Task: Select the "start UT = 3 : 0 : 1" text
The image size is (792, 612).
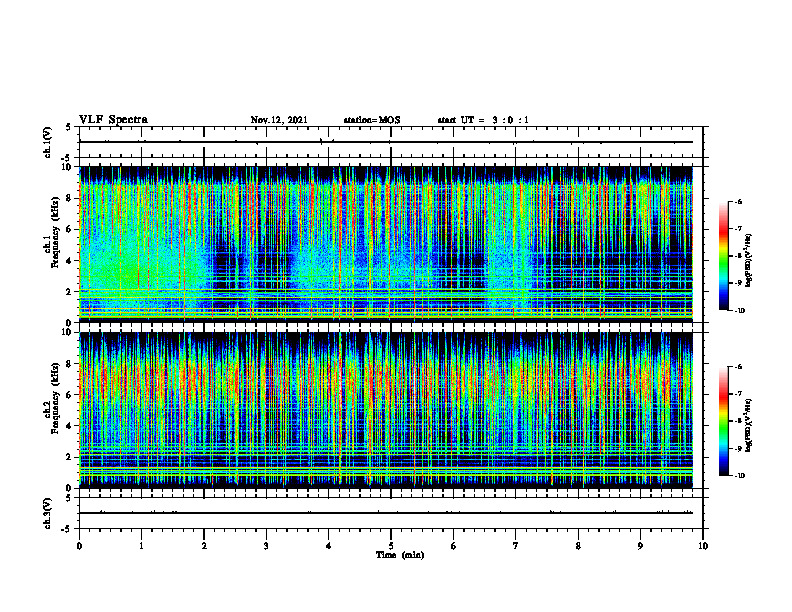Action: (x=483, y=120)
